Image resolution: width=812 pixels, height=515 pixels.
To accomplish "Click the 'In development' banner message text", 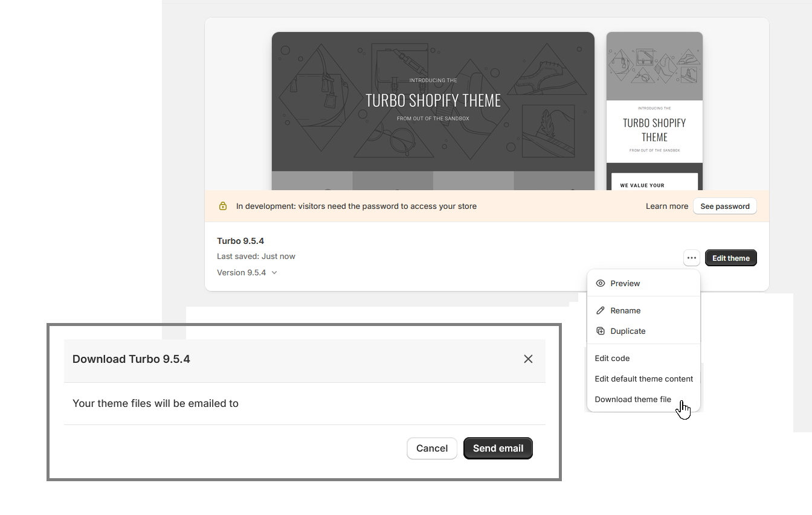I will point(356,206).
